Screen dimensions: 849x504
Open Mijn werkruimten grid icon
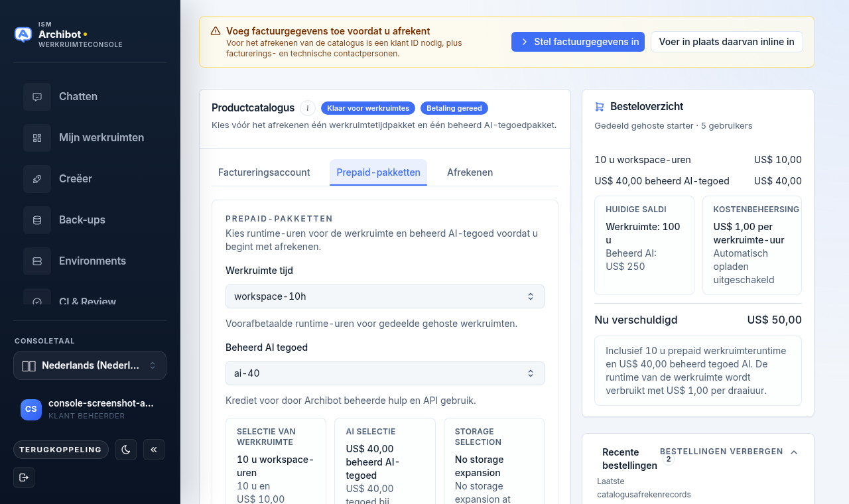[37, 138]
